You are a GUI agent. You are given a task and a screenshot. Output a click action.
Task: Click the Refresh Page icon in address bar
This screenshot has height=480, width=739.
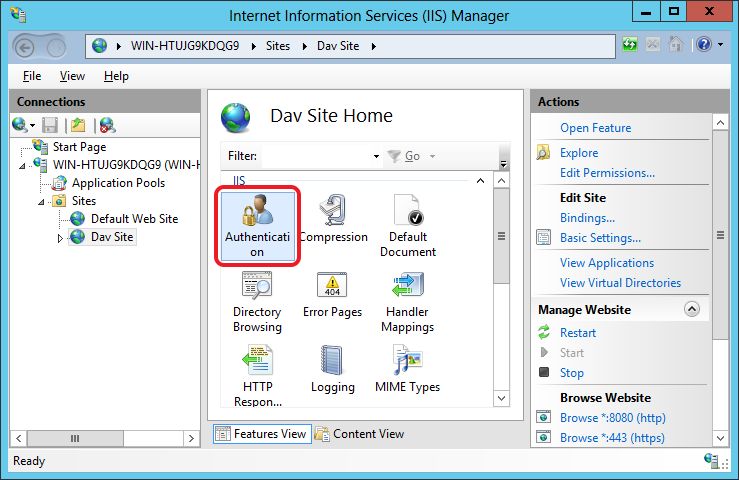point(630,45)
